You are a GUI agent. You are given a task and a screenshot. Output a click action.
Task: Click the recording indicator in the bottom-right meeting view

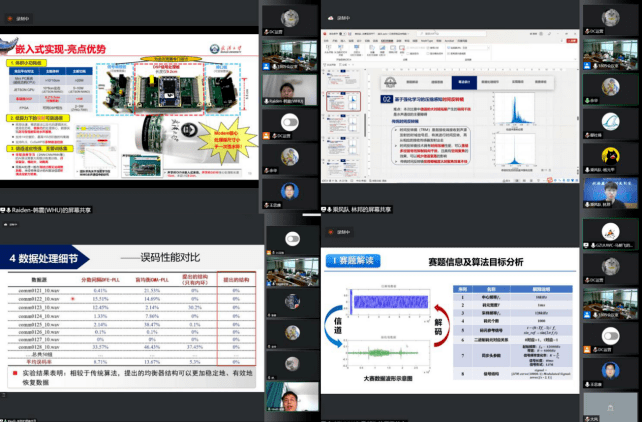coord(339,232)
